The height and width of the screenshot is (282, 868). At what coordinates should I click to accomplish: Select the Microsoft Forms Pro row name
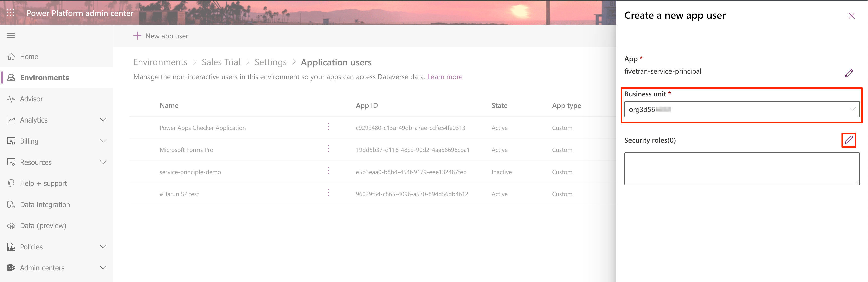[x=186, y=150]
